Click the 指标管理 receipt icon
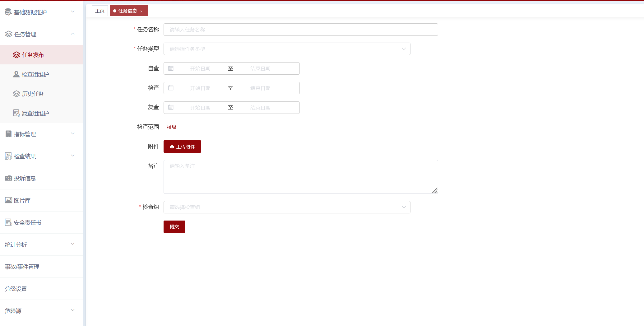 pyautogui.click(x=8, y=134)
